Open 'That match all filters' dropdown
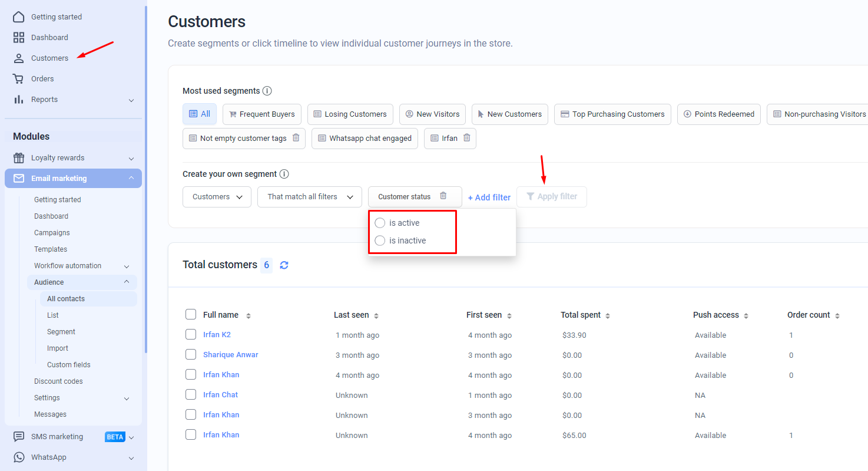 310,197
